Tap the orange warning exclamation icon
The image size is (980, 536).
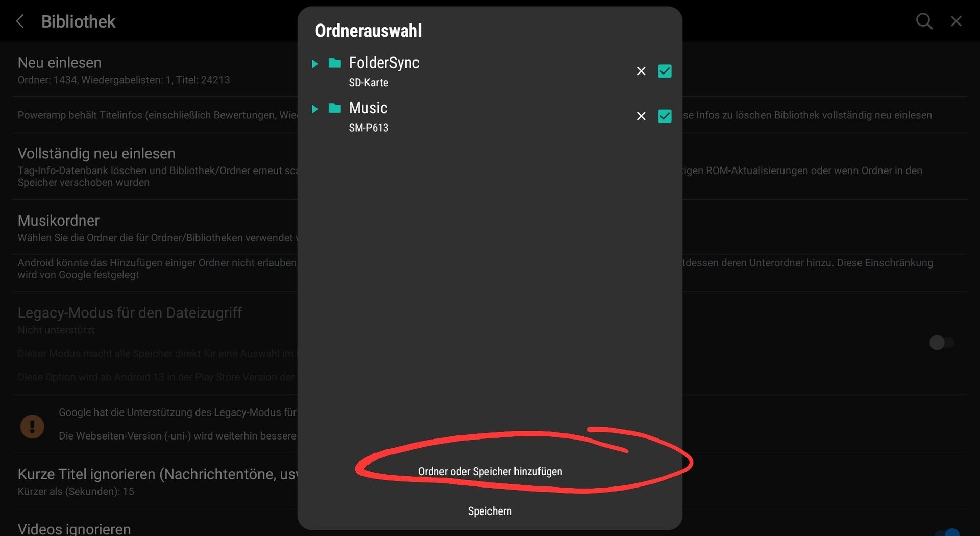32,426
